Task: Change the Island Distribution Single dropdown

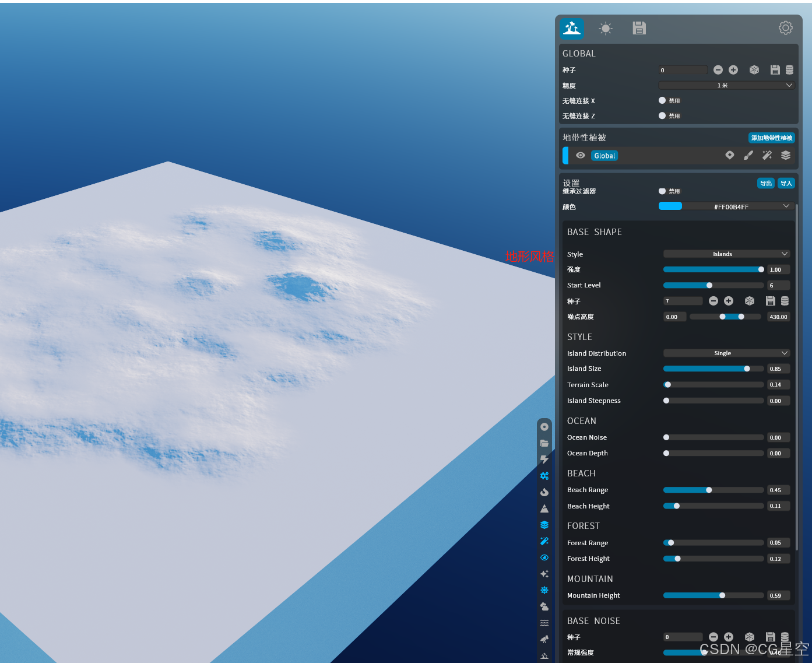Action: click(726, 353)
